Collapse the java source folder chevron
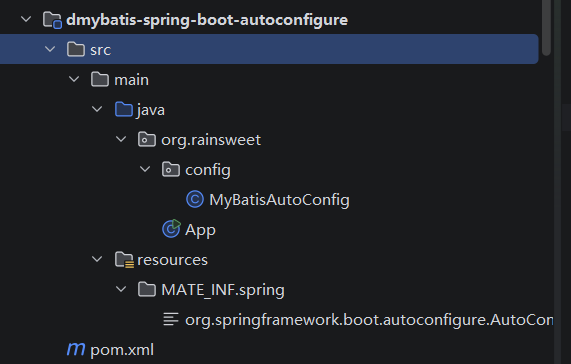 coord(97,108)
